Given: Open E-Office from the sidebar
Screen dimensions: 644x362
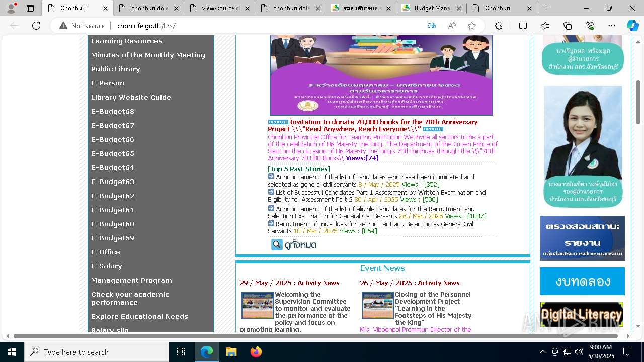Looking at the screenshot, I should coord(106,252).
